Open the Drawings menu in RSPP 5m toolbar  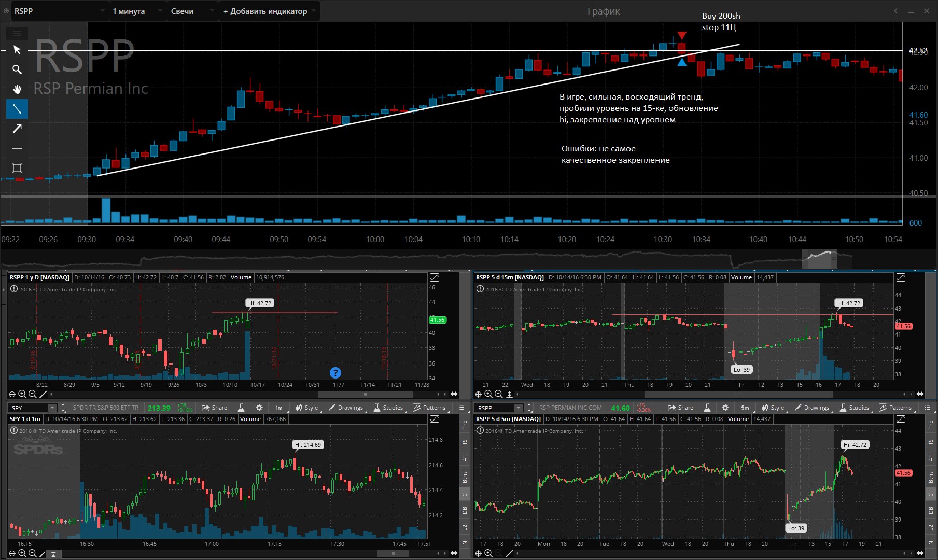point(812,408)
